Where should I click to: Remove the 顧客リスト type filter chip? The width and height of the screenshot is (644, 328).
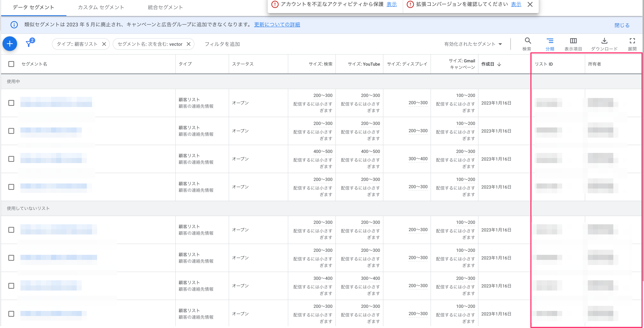click(x=104, y=44)
